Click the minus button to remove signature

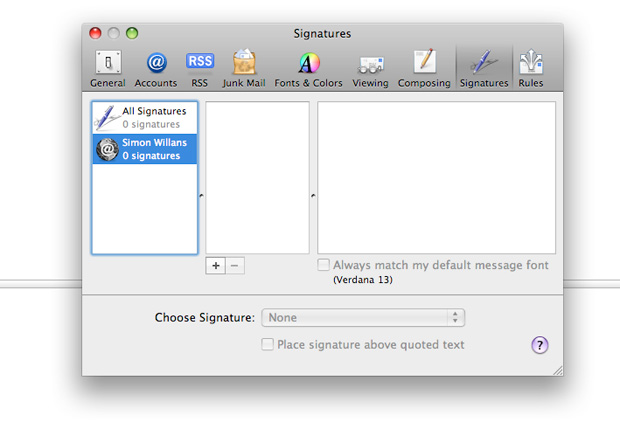(235, 266)
